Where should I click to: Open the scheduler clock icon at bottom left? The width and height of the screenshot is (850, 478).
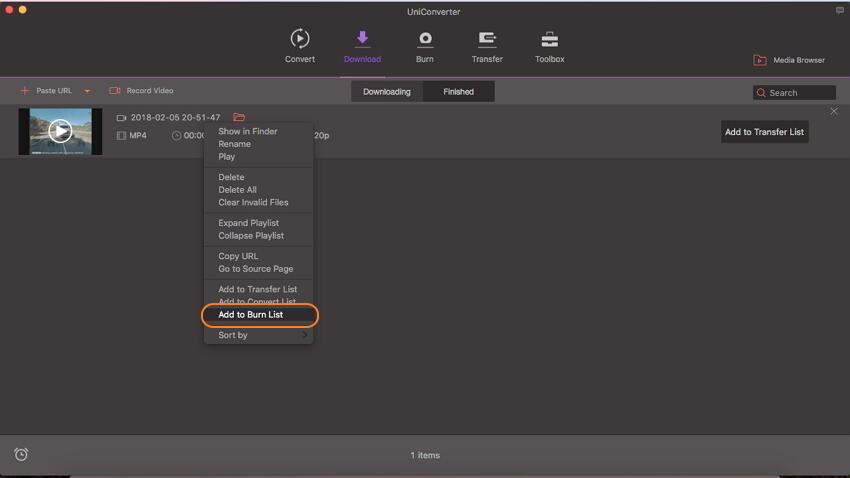(x=21, y=454)
